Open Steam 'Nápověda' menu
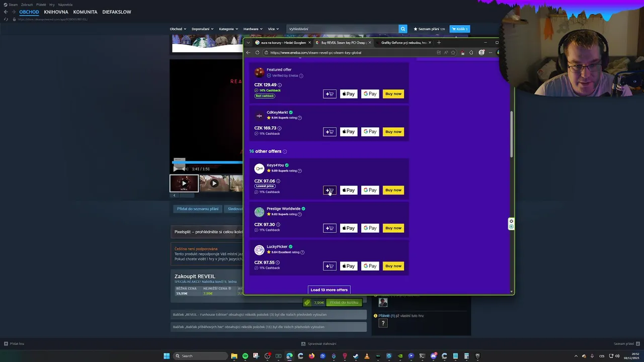Screen dimensions: 644x362 65,5
